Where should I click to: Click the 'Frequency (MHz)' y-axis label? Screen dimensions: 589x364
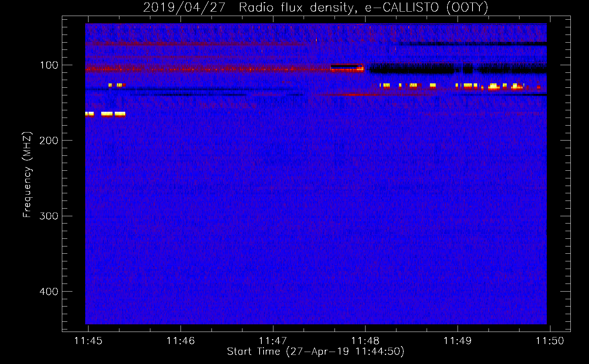click(x=27, y=175)
